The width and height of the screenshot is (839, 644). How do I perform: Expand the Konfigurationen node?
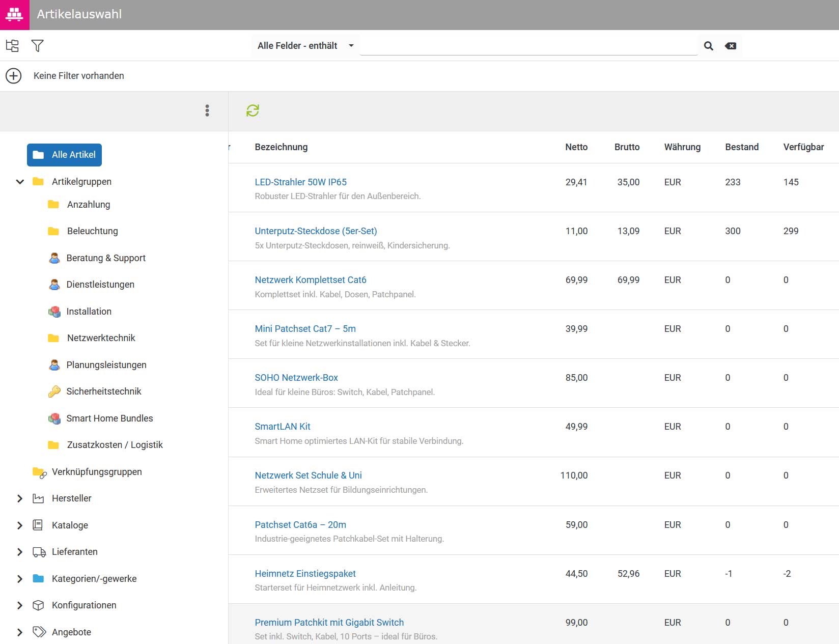[x=20, y=605]
